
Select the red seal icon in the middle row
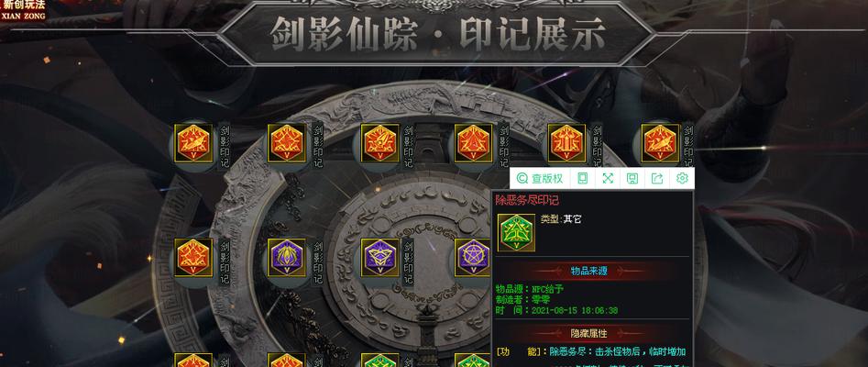pos(193,258)
